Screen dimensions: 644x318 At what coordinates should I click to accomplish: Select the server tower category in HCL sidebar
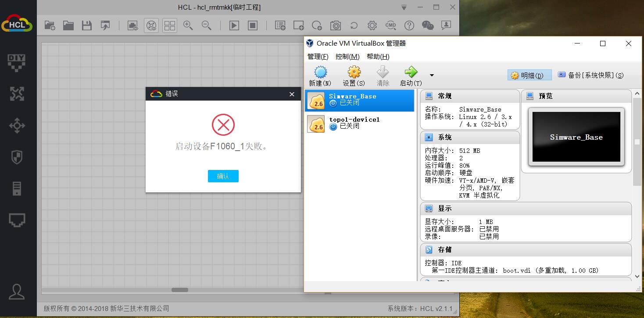coord(17,189)
